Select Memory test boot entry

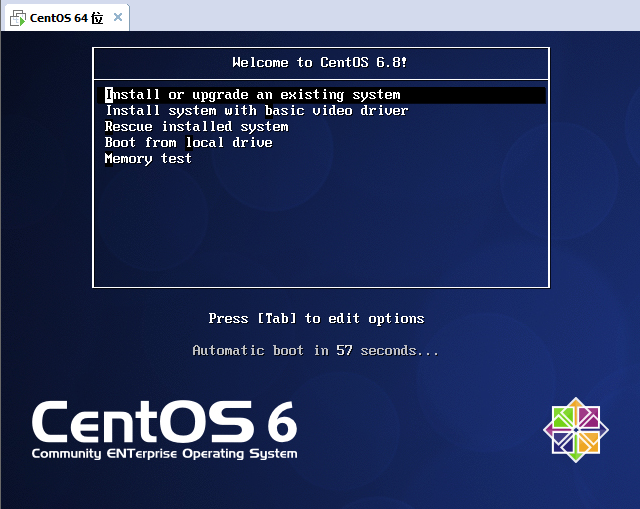(148, 158)
